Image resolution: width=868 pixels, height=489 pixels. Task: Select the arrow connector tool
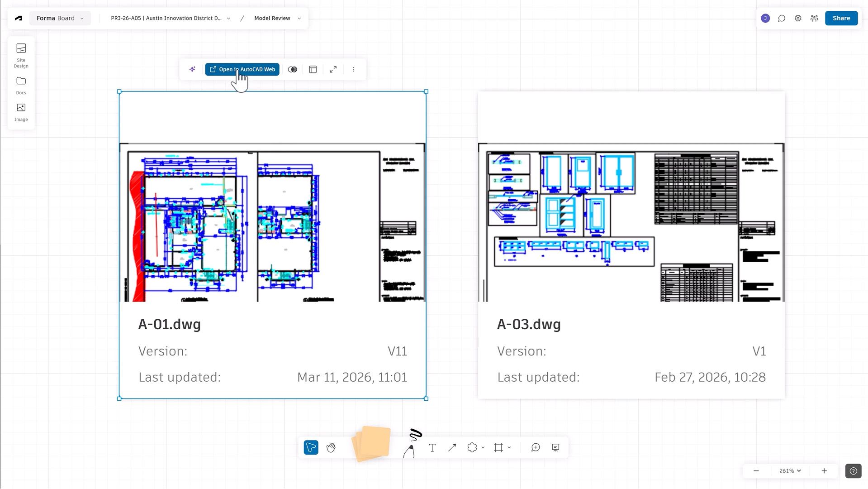click(x=452, y=447)
